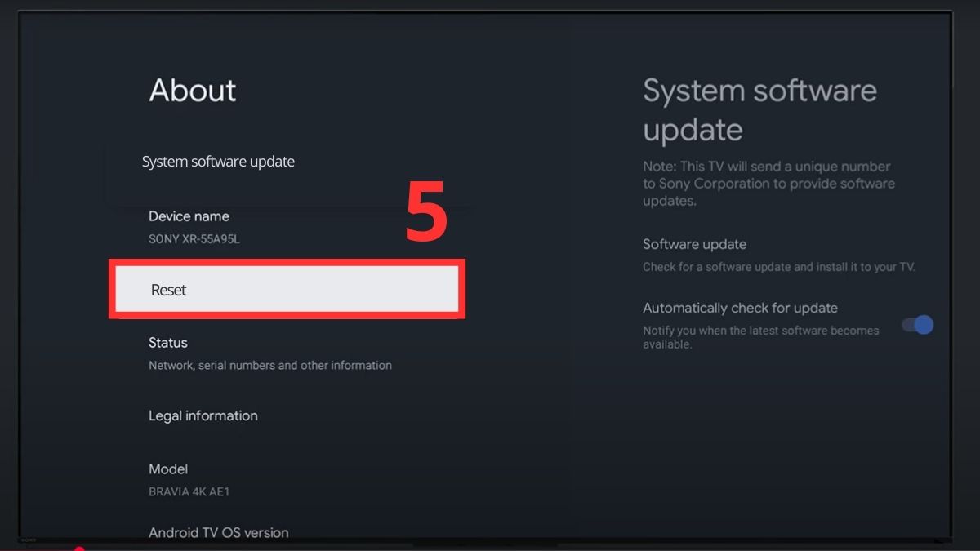Screen dimensions: 980x551
Task: Click the 'BRAVIA 4K AE1' model value
Action: [x=189, y=492]
